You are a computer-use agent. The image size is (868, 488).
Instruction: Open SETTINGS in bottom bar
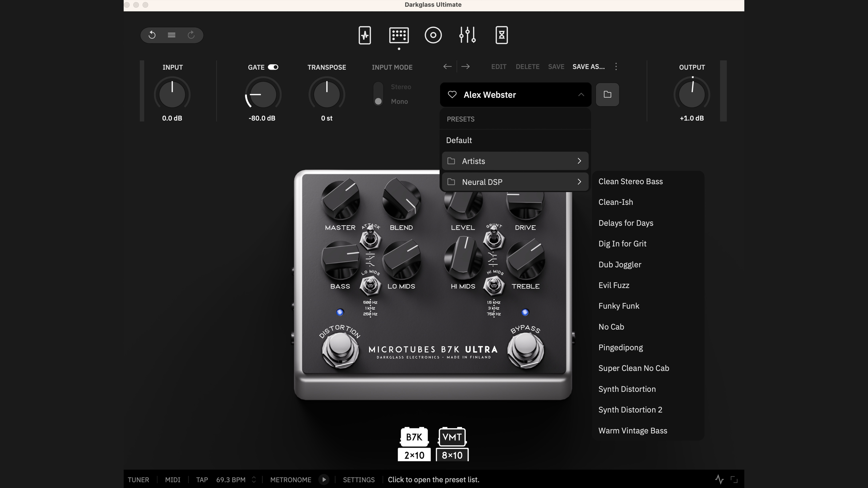click(358, 480)
